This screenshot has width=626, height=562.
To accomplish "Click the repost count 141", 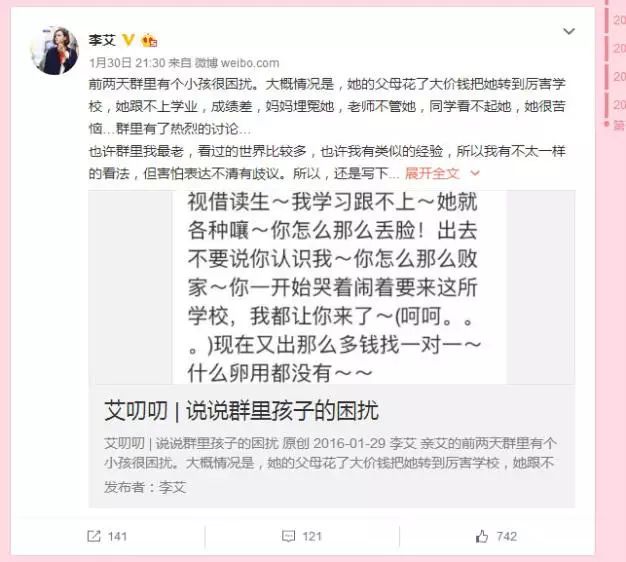I will pos(117,536).
